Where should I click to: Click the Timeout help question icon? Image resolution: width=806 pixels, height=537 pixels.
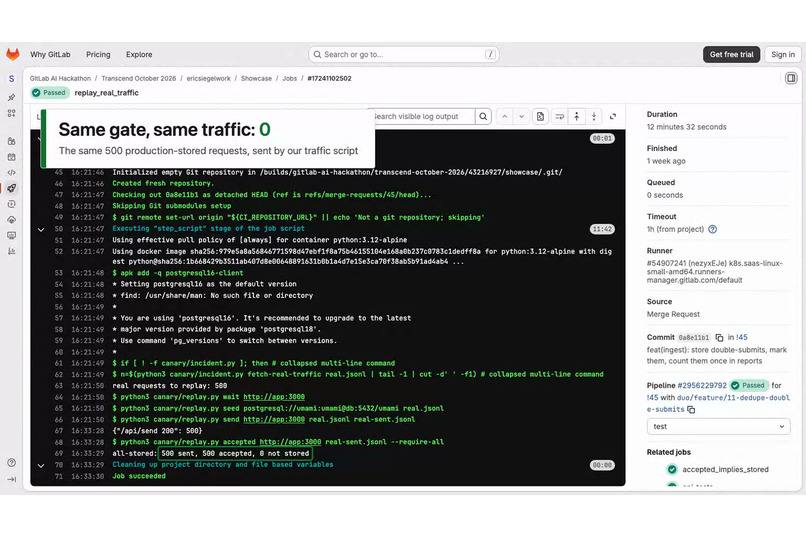712,229
